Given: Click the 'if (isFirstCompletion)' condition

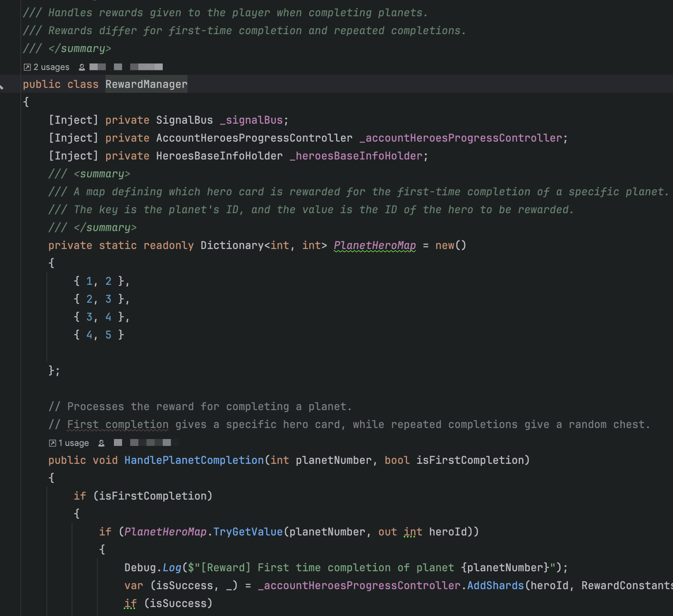Looking at the screenshot, I should click(x=143, y=496).
